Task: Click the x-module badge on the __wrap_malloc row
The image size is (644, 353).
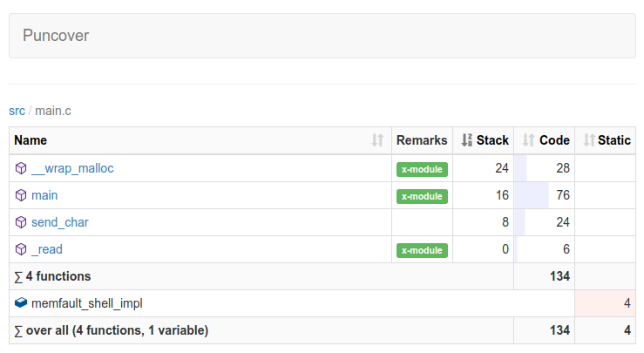Action: [422, 169]
